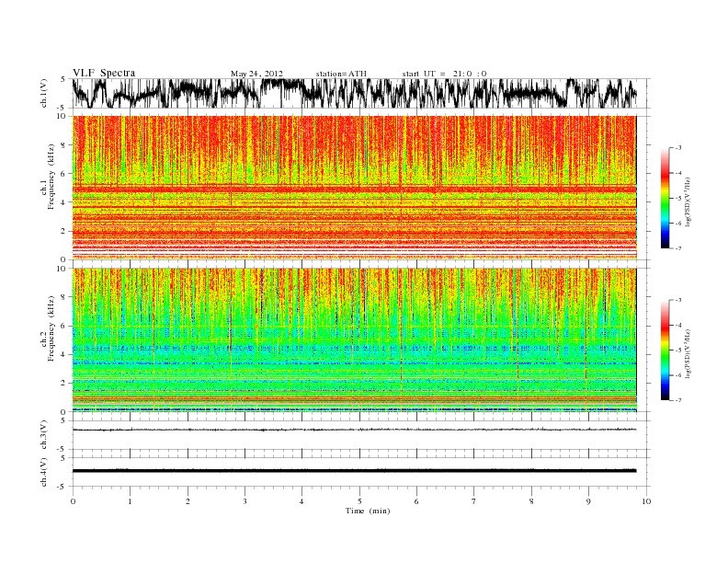728x563 pixels.
Task: Select the "Time (min)" x-axis label
Action: [368, 511]
